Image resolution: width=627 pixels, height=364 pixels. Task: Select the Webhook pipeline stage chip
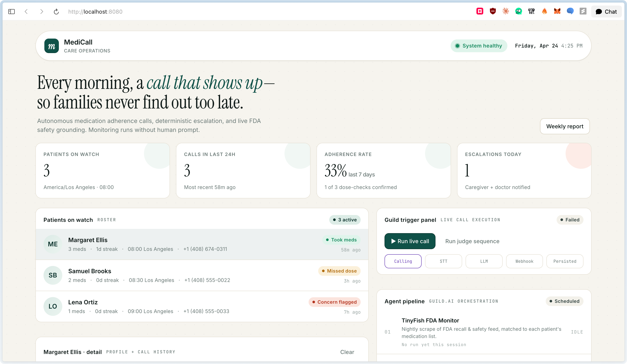[524, 261]
